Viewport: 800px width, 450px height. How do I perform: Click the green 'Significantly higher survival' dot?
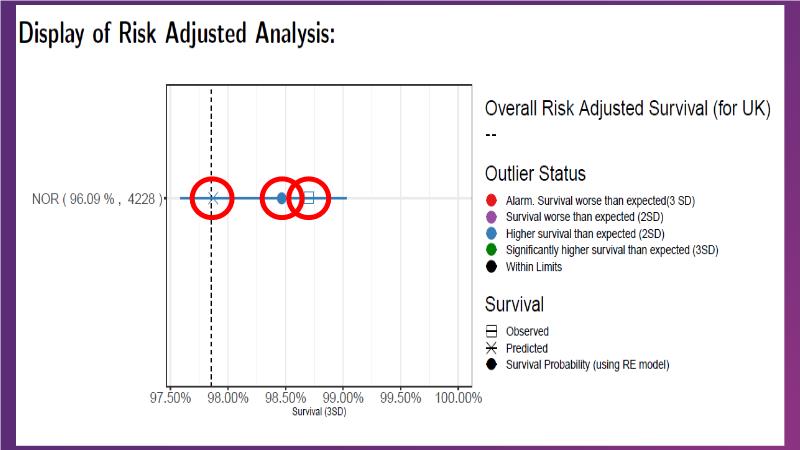(491, 250)
